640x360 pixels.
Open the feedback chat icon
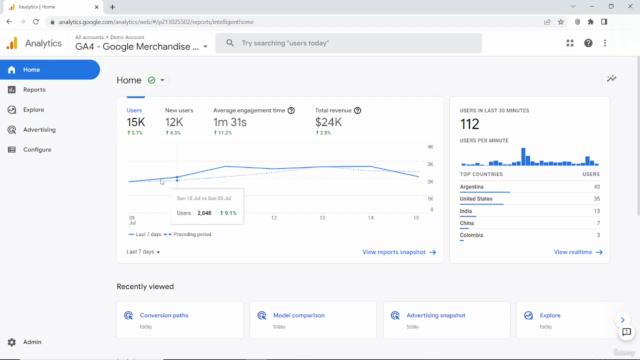[627, 332]
